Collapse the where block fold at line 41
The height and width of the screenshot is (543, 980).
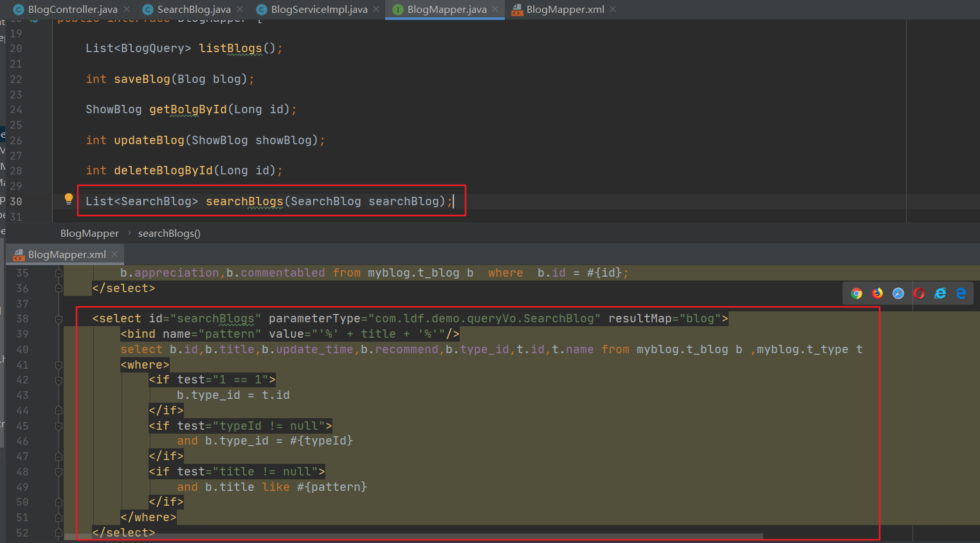coord(59,365)
